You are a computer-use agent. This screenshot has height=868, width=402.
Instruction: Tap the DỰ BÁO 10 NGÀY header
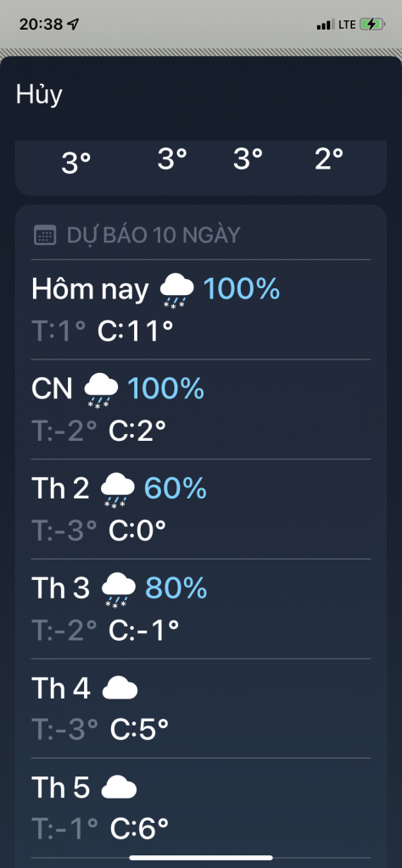154,236
